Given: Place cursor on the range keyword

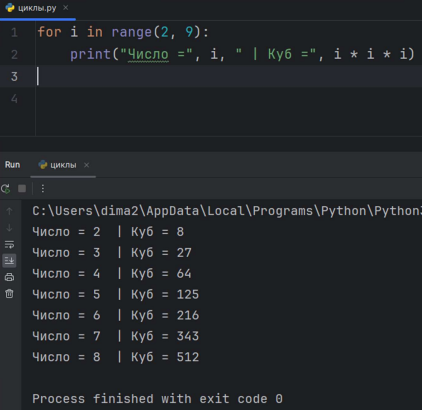Looking at the screenshot, I should coord(132,32).
